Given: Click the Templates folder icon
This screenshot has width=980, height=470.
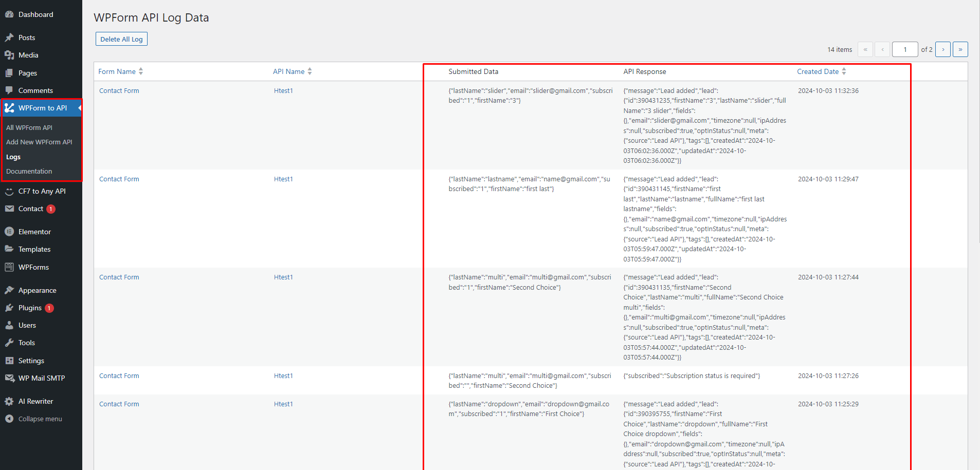Looking at the screenshot, I should pyautogui.click(x=9, y=249).
